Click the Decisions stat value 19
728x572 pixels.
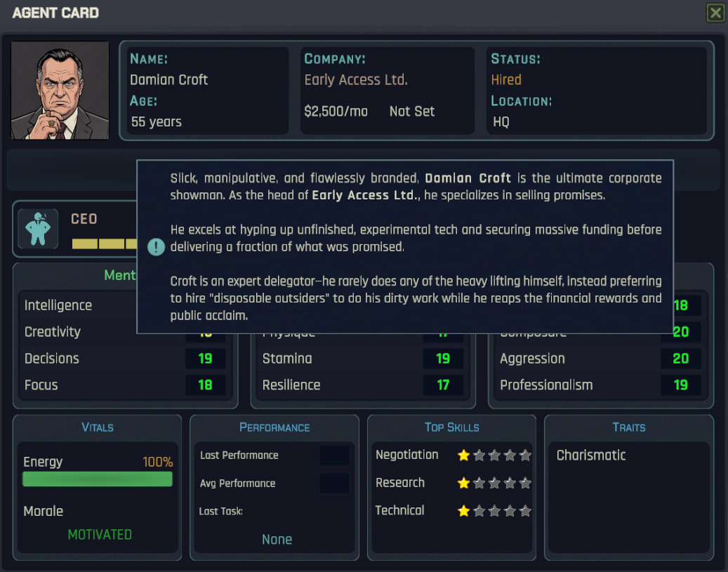coord(205,359)
